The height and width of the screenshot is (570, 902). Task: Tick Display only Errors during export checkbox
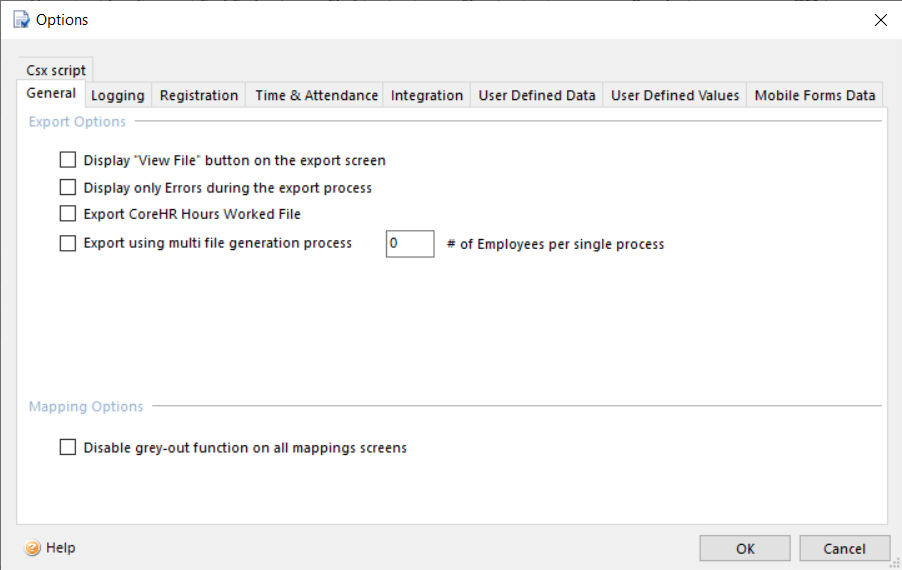68,188
